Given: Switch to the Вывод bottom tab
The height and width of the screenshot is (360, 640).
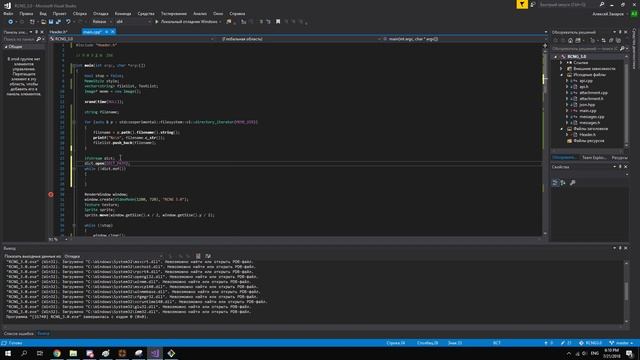Looking at the screenshot, I should pos(43,334).
